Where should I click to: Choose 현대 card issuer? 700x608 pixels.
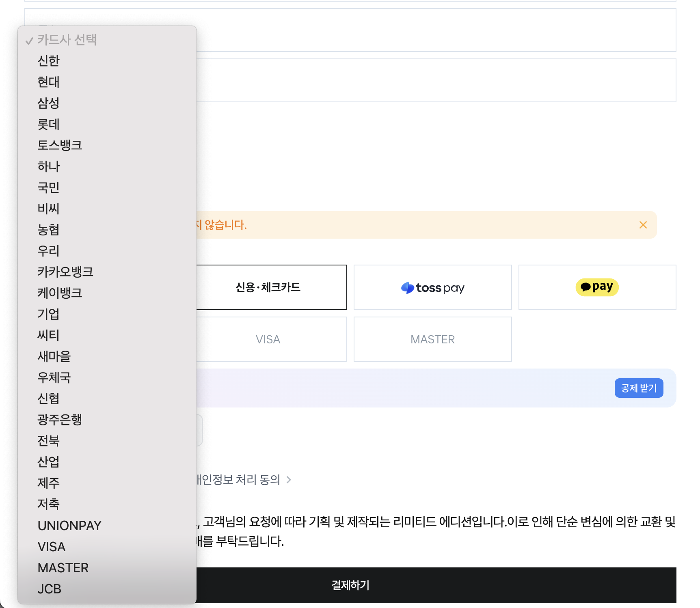point(107,82)
